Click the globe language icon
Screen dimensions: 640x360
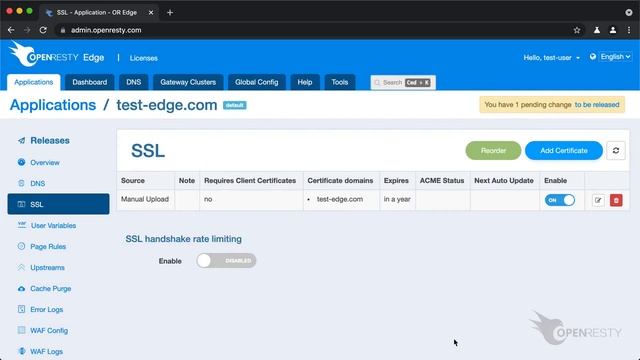click(593, 57)
